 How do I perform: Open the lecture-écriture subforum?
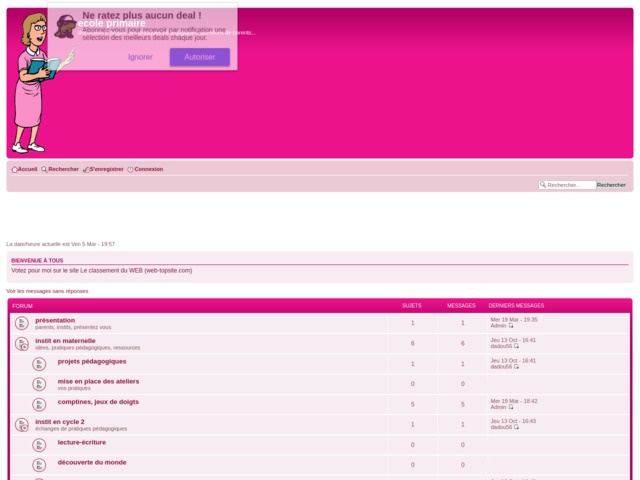pos(81,442)
